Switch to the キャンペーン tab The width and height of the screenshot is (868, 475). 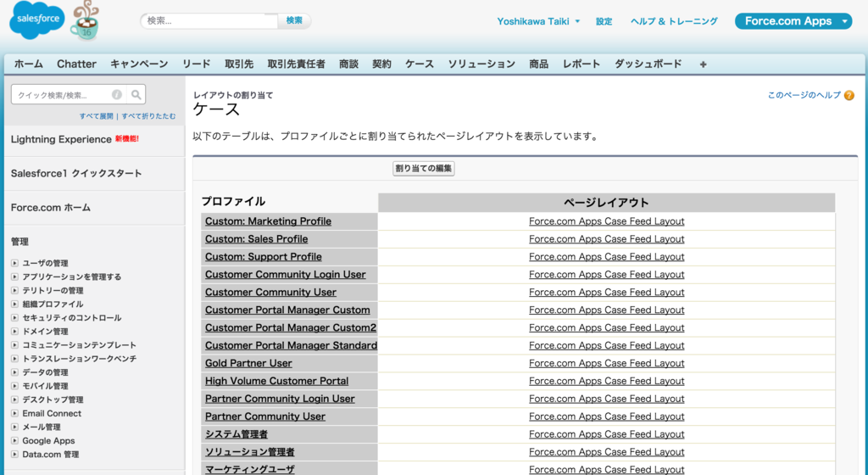[139, 64]
